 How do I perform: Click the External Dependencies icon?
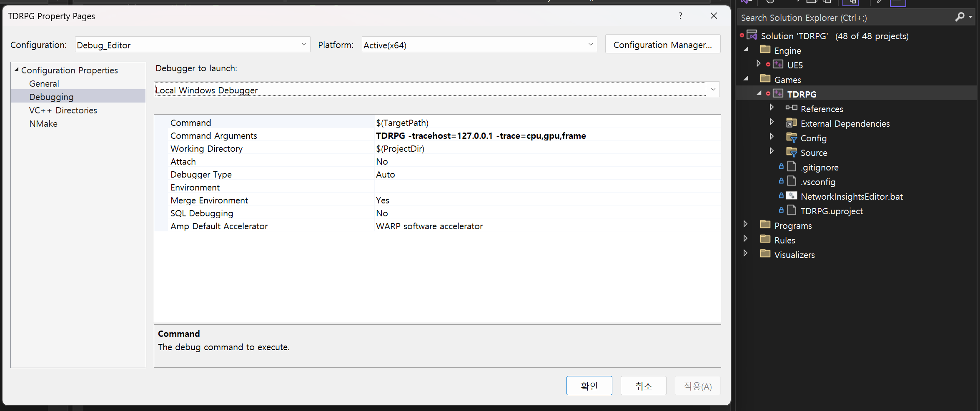pos(791,123)
